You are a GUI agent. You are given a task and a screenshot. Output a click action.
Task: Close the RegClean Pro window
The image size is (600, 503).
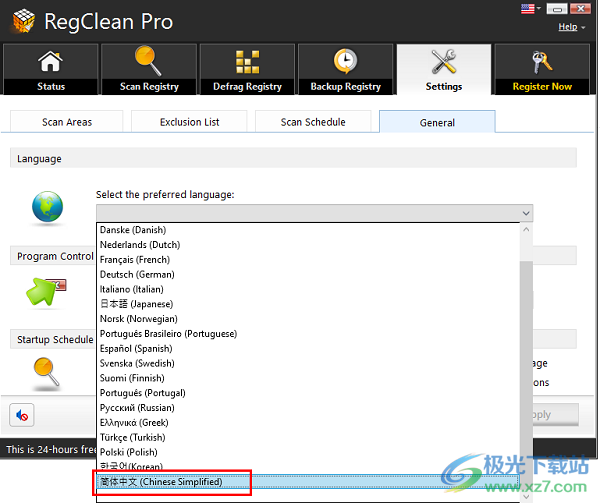pos(580,8)
